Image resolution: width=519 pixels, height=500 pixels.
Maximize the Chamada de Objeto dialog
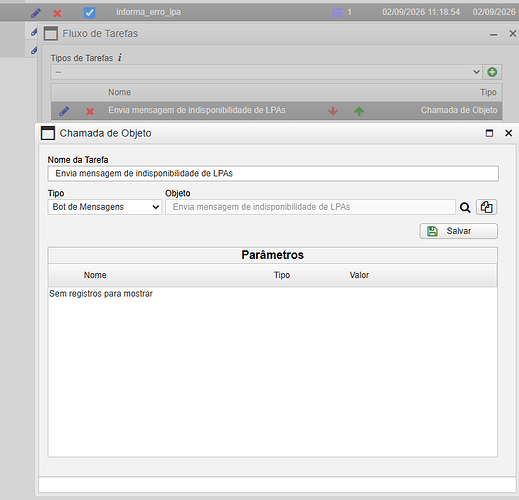point(489,133)
